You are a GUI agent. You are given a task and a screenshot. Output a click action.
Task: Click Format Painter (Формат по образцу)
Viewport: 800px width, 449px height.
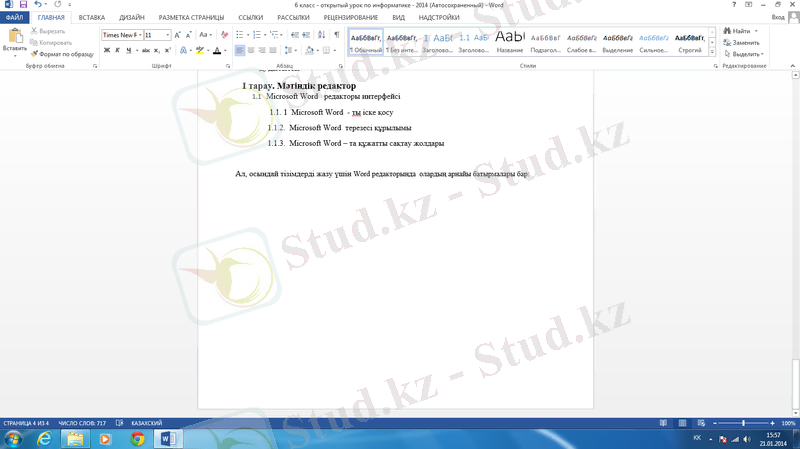coord(62,54)
